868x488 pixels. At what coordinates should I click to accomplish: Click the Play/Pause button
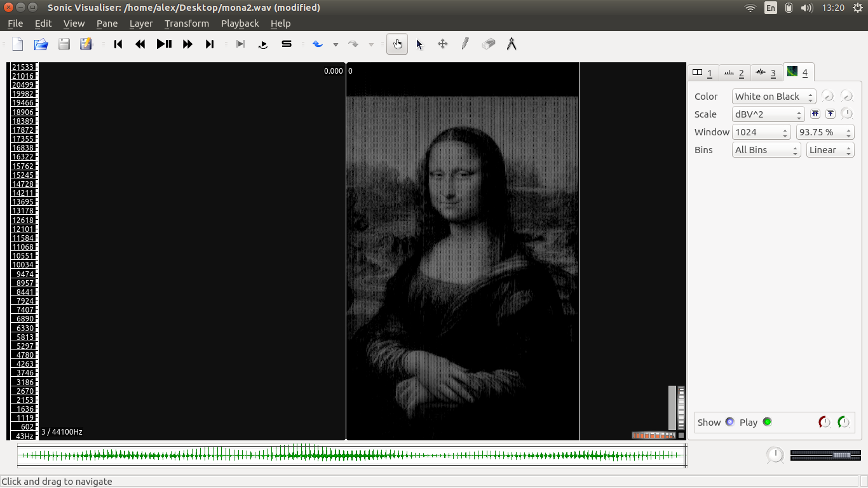(x=164, y=44)
